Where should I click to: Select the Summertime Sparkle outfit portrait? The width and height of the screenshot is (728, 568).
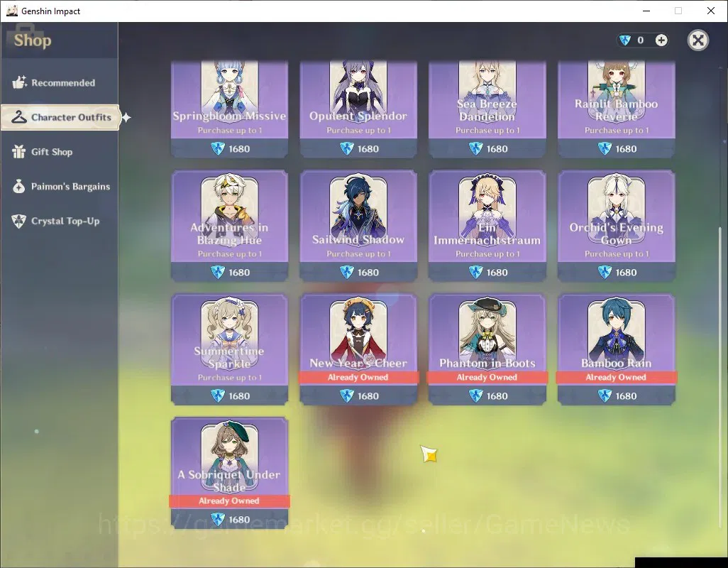coord(229,332)
